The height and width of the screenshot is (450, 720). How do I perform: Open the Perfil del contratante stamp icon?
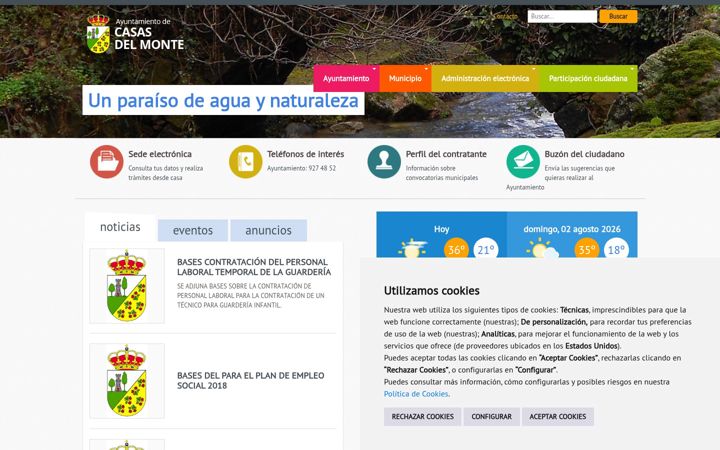(x=384, y=162)
